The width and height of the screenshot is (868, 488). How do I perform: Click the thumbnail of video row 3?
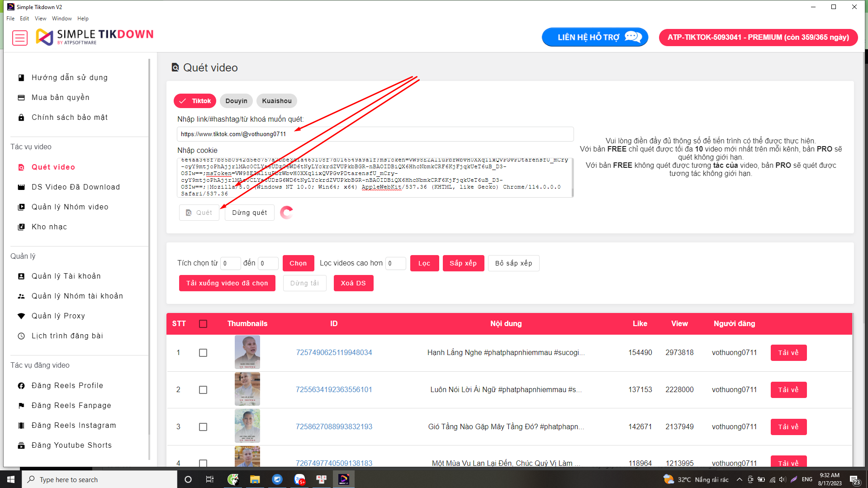point(247,426)
